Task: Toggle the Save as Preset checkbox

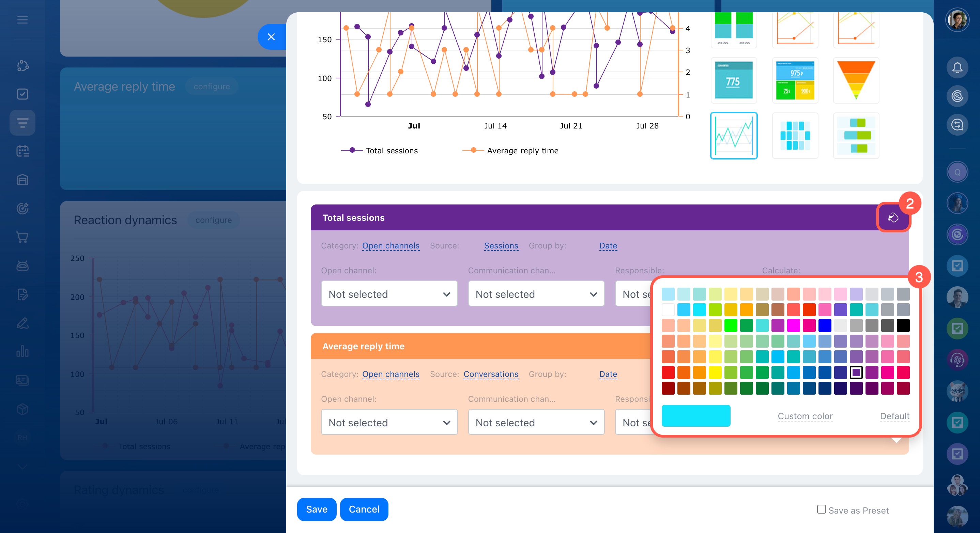Action: coord(821,509)
